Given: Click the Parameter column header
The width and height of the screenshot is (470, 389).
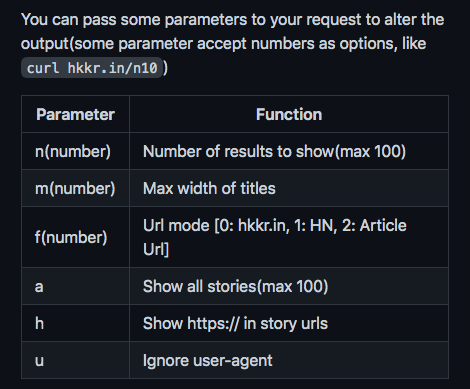Looking at the screenshot, I should [75, 114].
